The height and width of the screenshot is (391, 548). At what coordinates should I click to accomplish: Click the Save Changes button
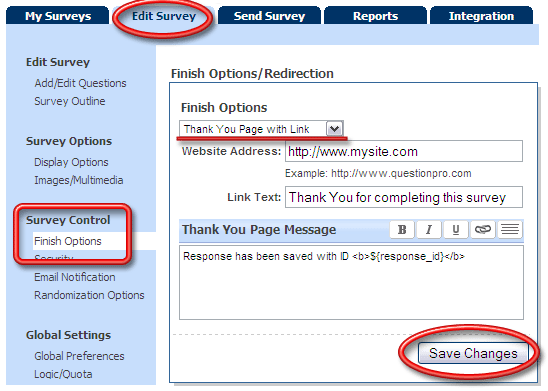point(473,353)
